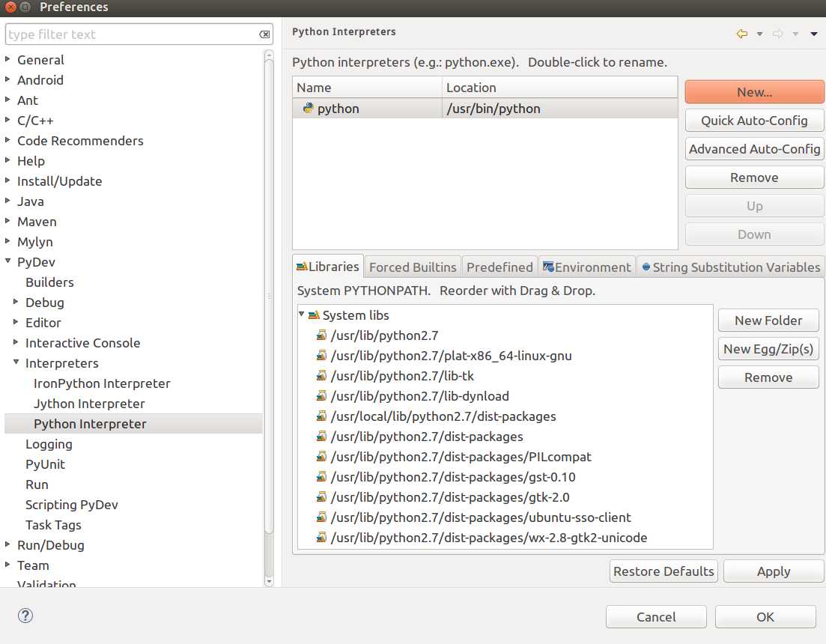826x644 pixels.
Task: Open the PyUnit preferences page
Action: point(45,464)
